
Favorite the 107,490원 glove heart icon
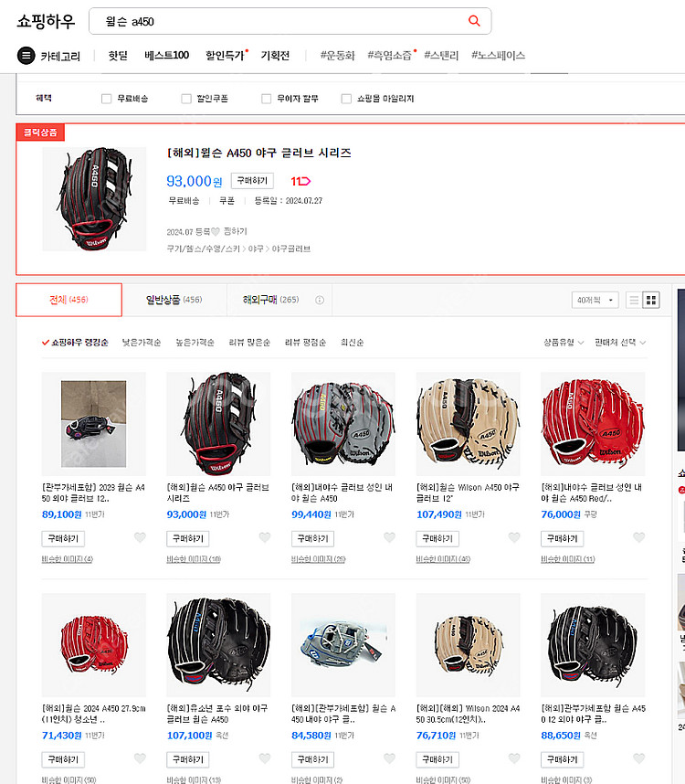click(x=514, y=537)
